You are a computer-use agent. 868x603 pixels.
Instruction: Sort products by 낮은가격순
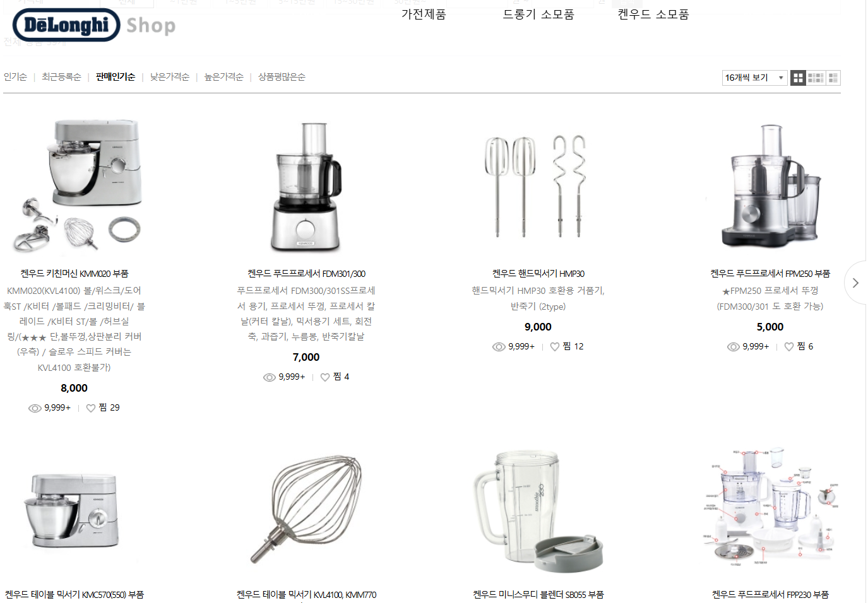[170, 77]
